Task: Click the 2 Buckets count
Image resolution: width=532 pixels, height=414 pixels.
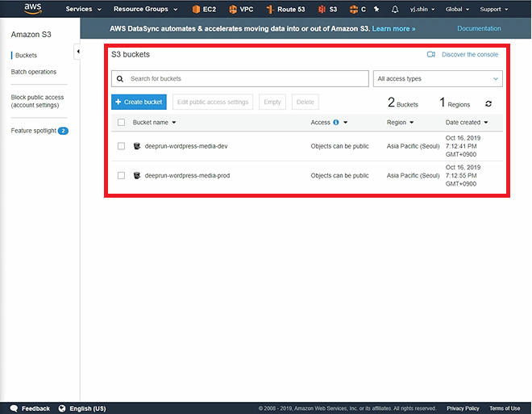Action: 403,102
